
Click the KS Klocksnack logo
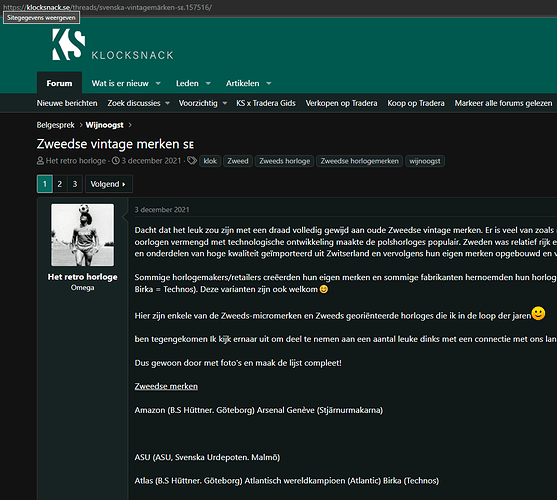tap(112, 45)
